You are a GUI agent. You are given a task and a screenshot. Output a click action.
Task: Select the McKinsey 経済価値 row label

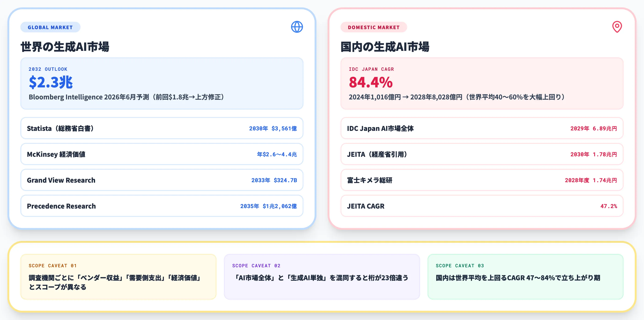(x=56, y=154)
